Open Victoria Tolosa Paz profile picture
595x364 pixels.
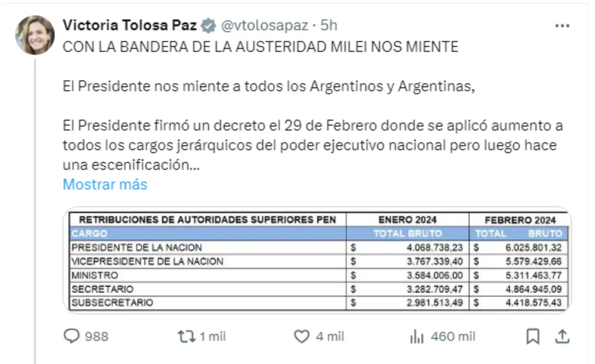click(35, 34)
